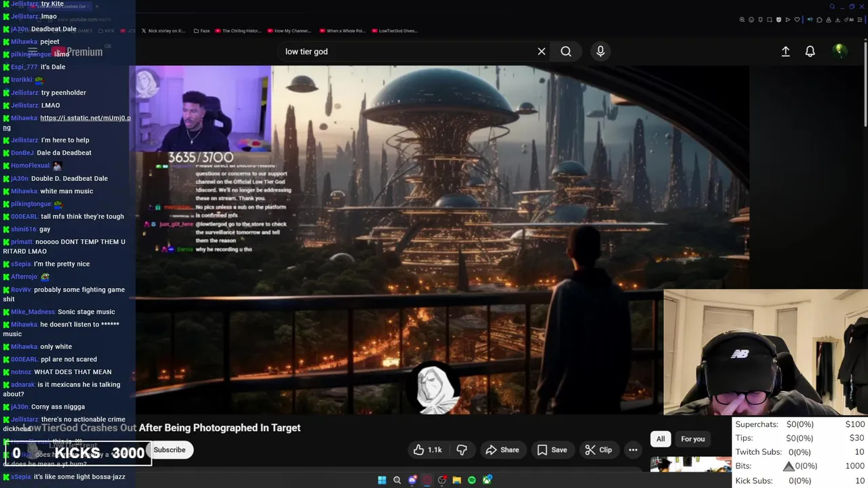The height and width of the screenshot is (488, 868).
Task: Save the video to a playlist
Action: coord(552,450)
